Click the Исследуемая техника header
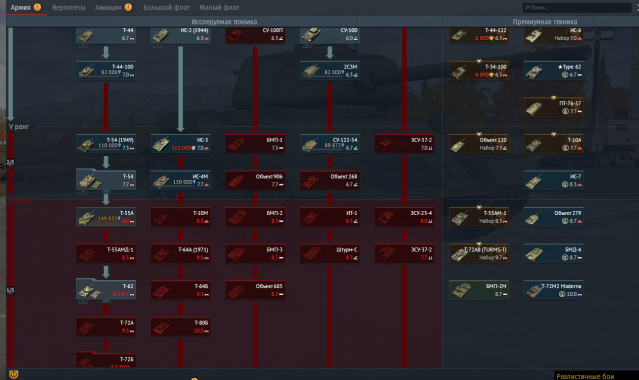This screenshot has height=380, width=639. coord(224,22)
